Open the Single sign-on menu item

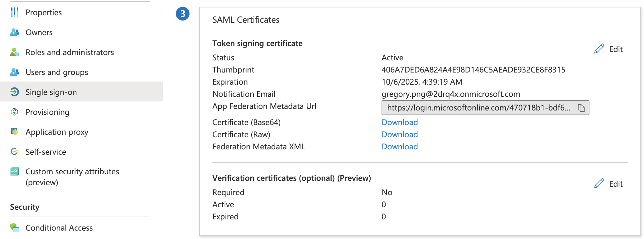(x=51, y=92)
